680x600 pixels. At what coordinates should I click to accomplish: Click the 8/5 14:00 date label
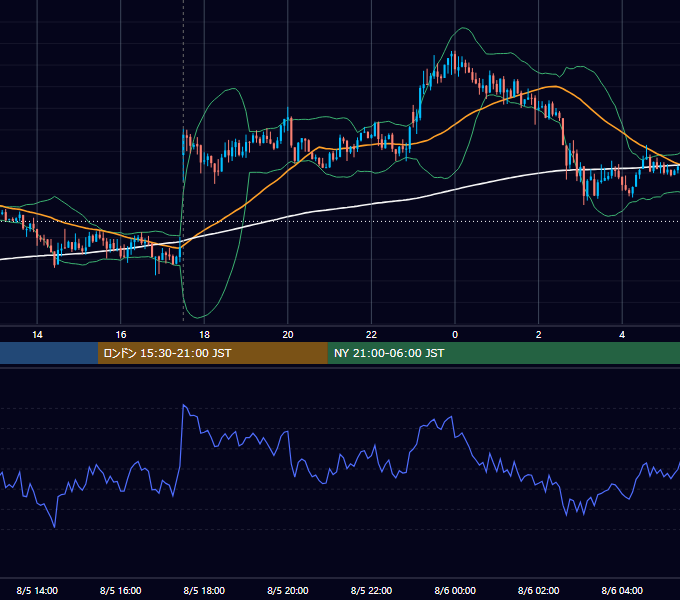(x=37, y=590)
